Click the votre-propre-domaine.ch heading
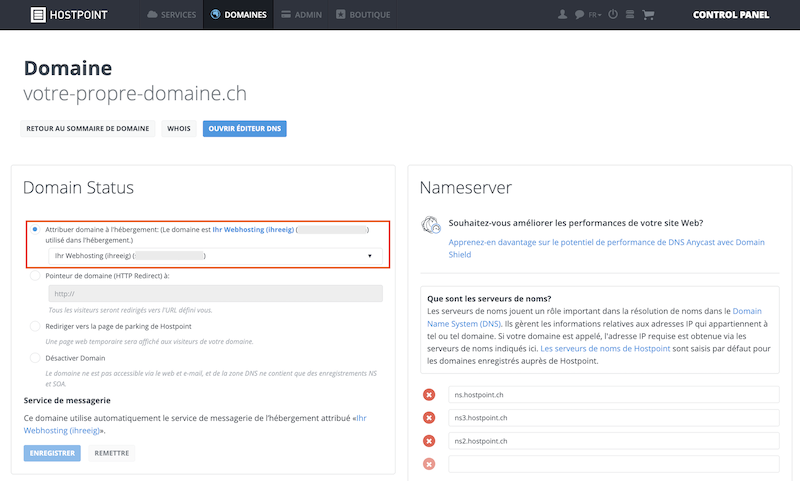800x481 pixels. tap(135, 93)
